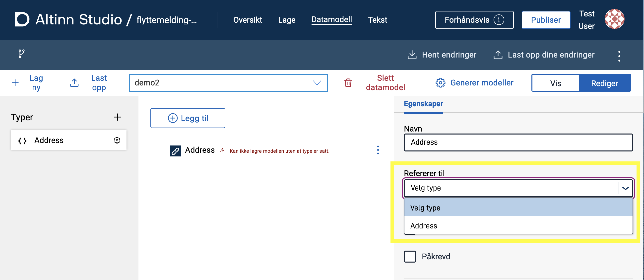Screen dimensions: 644x280
Task: Expand the demo2 datamodel dropdown
Action: pyautogui.click(x=317, y=83)
